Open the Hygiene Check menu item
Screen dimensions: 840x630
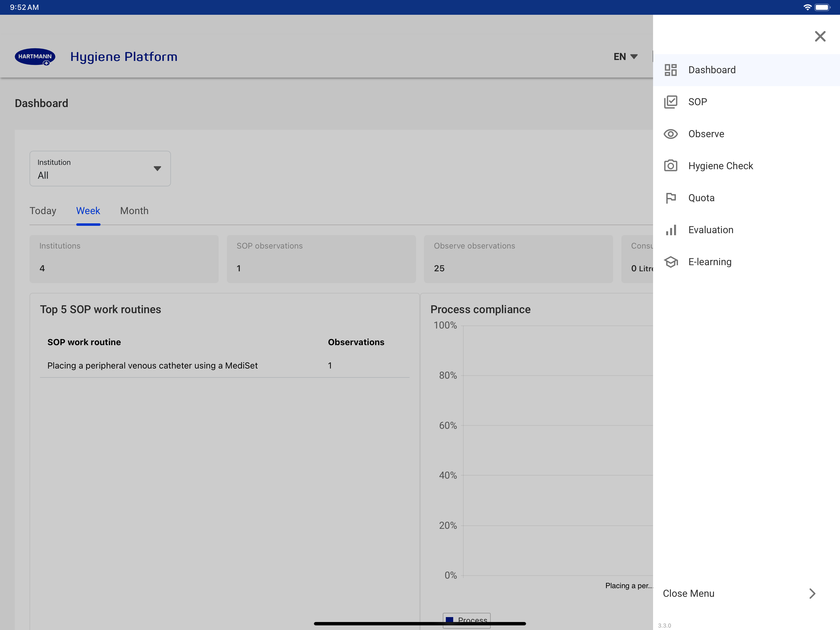[x=746, y=166]
